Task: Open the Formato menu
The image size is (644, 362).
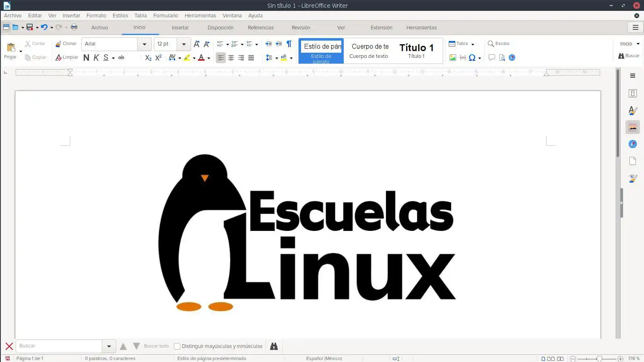Action: (x=96, y=16)
